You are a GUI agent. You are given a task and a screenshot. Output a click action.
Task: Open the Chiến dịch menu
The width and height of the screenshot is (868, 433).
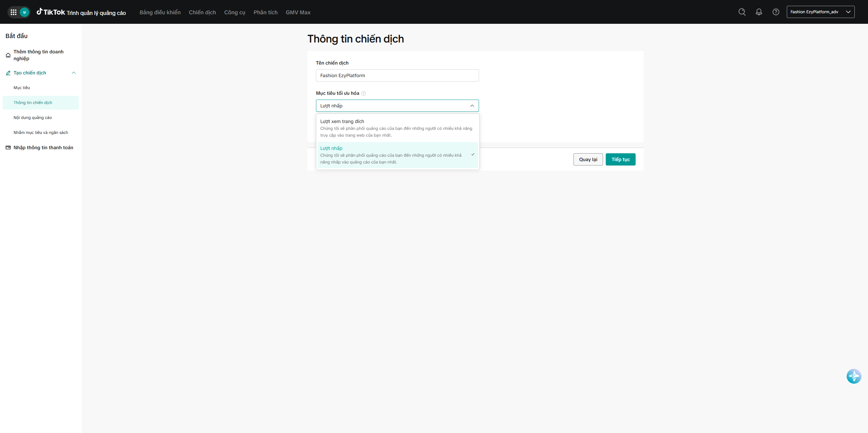click(202, 12)
